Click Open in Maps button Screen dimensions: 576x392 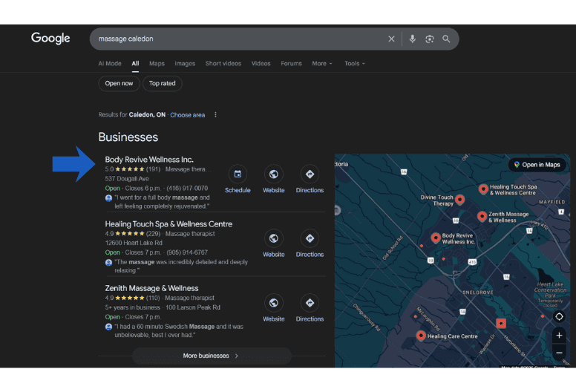537,165
